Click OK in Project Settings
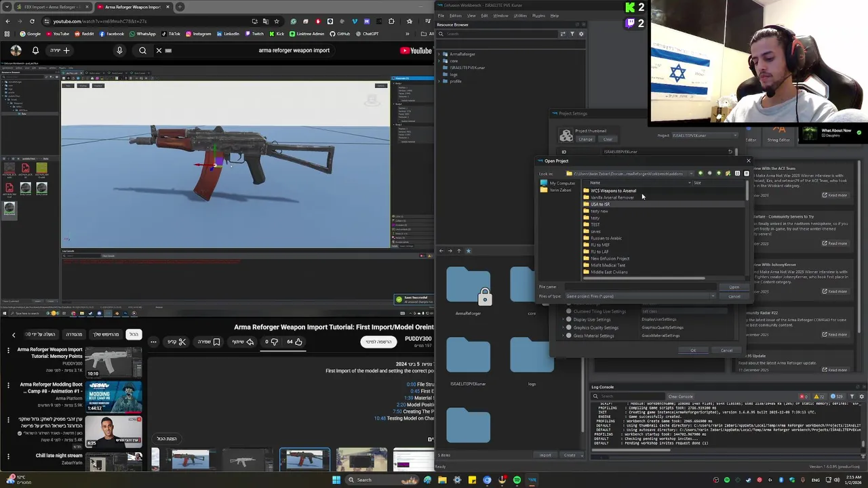The image size is (868, 488). 693,350
